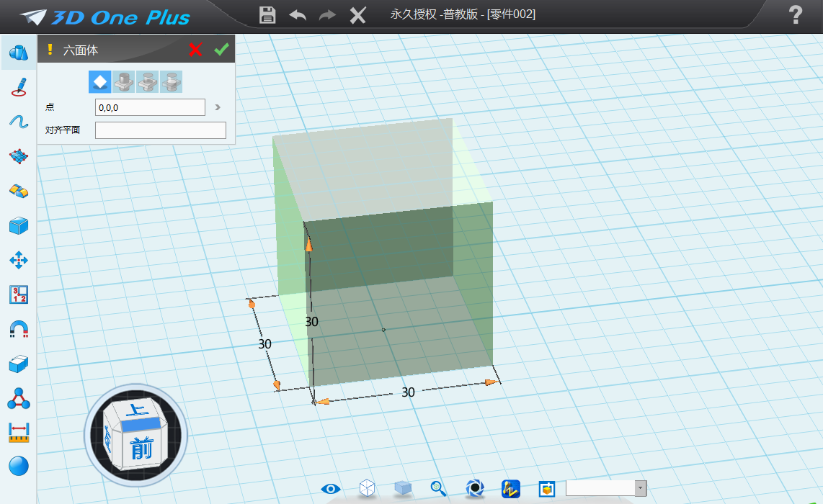Select the intersect boolean option

click(x=171, y=82)
